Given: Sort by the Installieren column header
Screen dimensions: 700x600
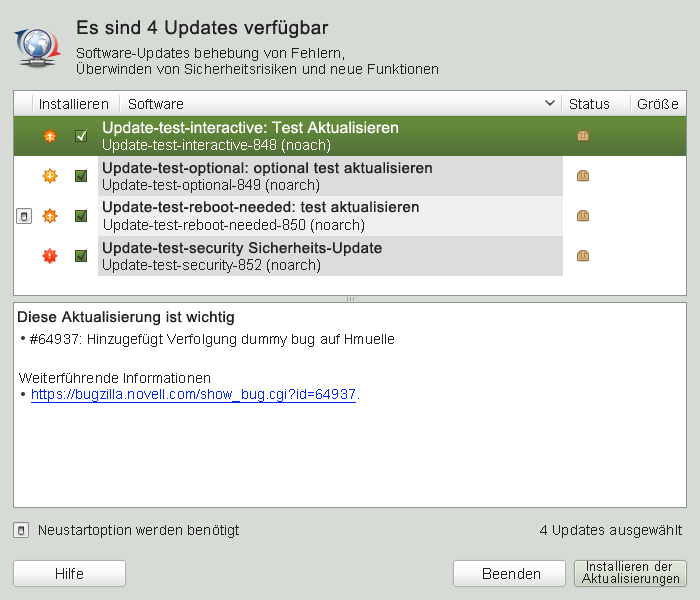Looking at the screenshot, I should [74, 104].
